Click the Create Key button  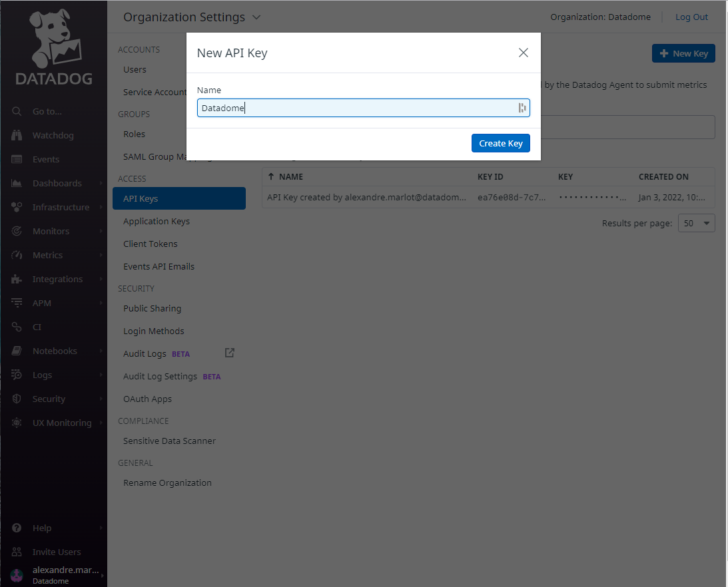[x=500, y=143]
